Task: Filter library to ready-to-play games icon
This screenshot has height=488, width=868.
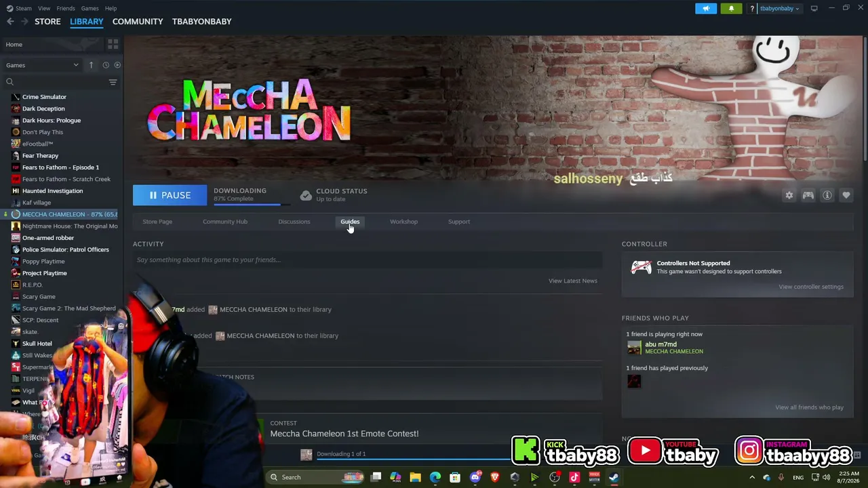Action: point(117,65)
